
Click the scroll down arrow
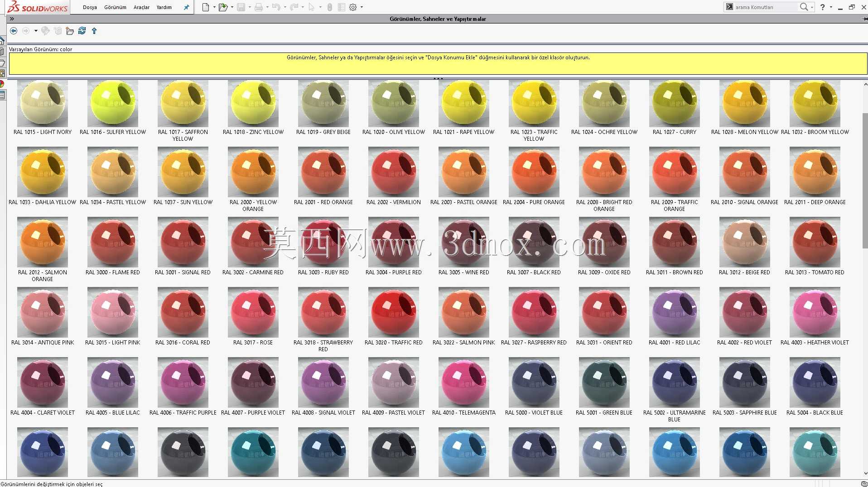[x=865, y=473]
